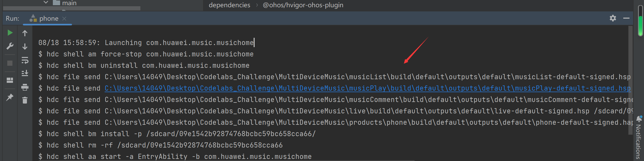Image resolution: width=644 pixels, height=161 pixels.
Task: Toggle scroll to end of output
Action: click(x=25, y=74)
